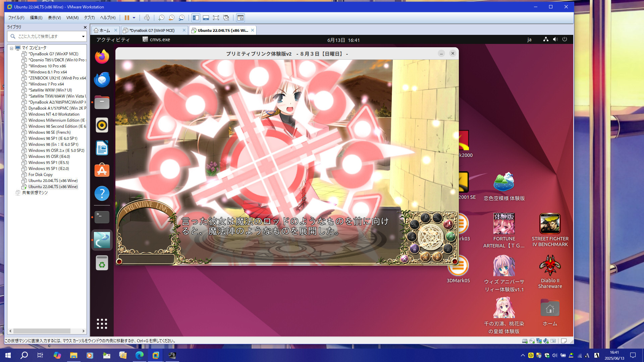Close the Ubuntu 22.04LTS tab
The width and height of the screenshot is (644, 362).
click(253, 30)
